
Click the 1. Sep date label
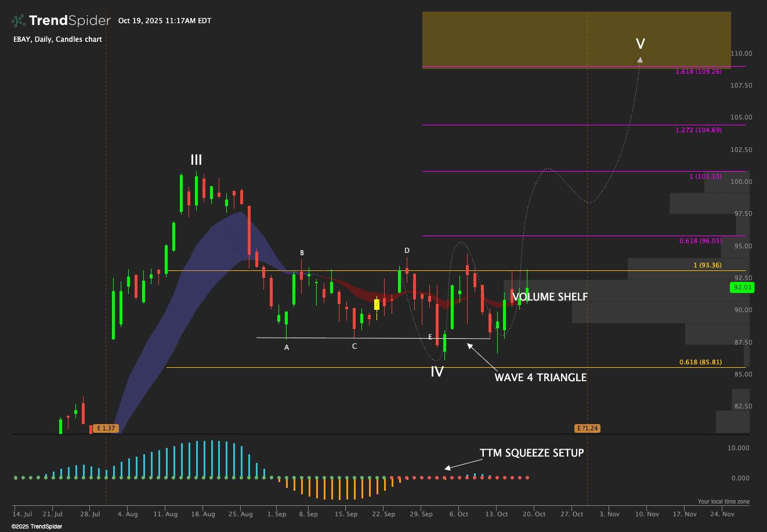(277, 514)
